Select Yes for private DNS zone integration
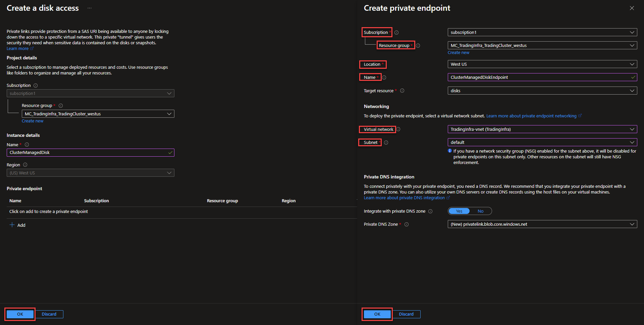Image resolution: width=644 pixels, height=325 pixels. tap(459, 211)
